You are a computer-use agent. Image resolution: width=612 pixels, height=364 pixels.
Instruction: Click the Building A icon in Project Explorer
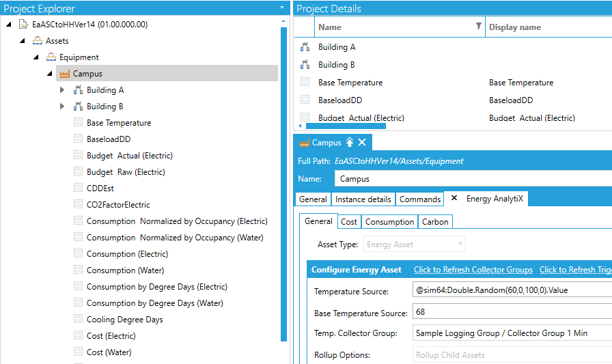click(x=78, y=90)
